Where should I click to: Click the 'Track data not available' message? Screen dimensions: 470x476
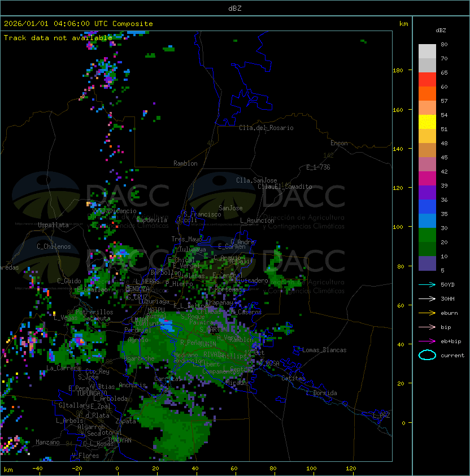coord(58,38)
